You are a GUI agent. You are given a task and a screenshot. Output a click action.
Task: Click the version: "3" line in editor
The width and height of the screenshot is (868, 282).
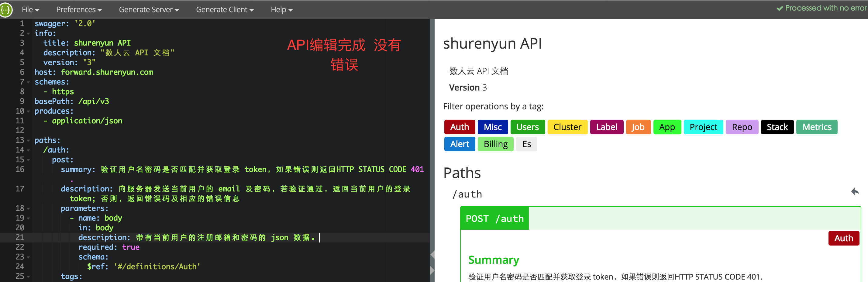pyautogui.click(x=69, y=63)
